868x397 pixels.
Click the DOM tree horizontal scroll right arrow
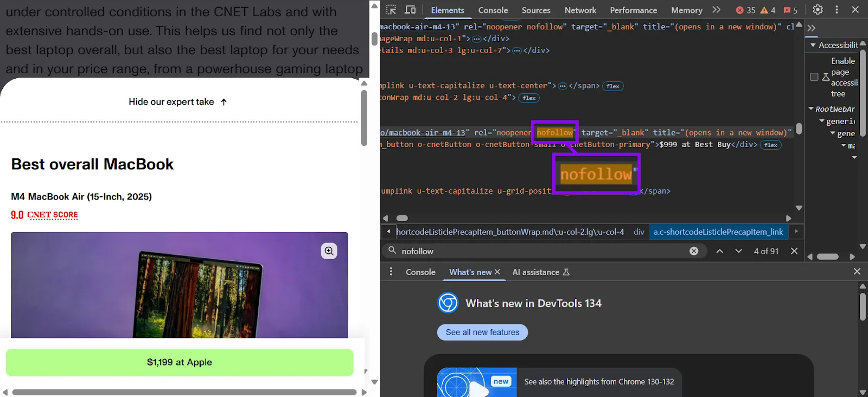pyautogui.click(x=789, y=218)
